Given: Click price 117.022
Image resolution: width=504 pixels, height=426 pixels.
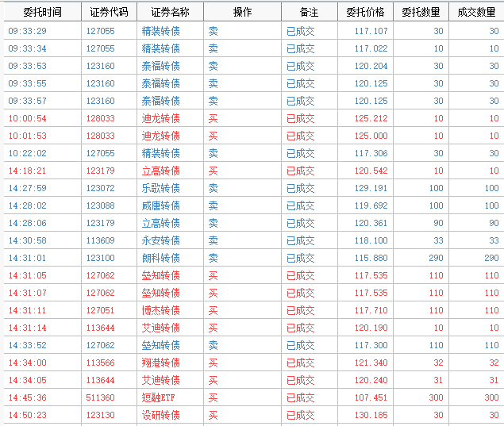Looking at the screenshot, I should (x=371, y=48).
